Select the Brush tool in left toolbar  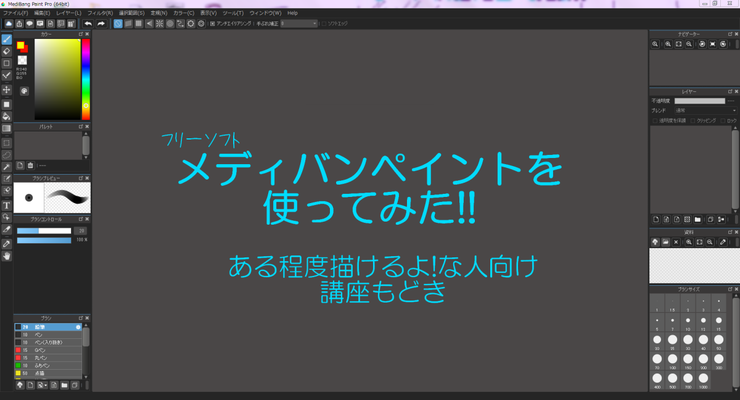7,39
